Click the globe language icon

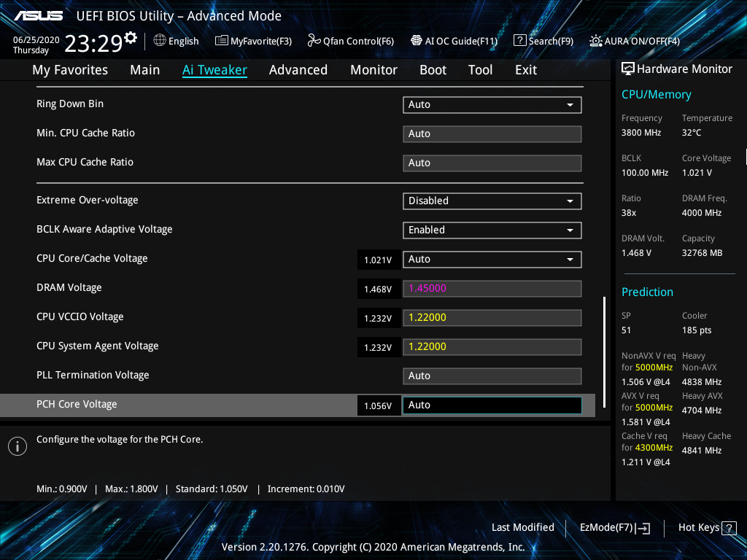pos(160,41)
